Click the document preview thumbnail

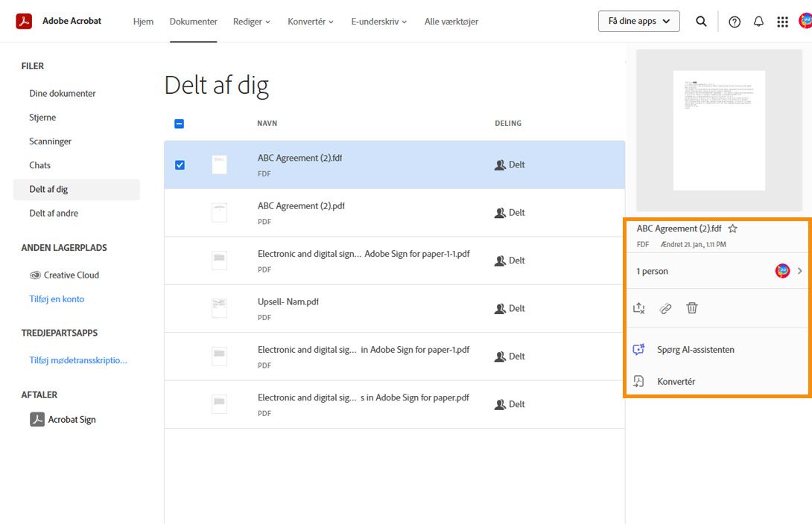[x=718, y=130]
